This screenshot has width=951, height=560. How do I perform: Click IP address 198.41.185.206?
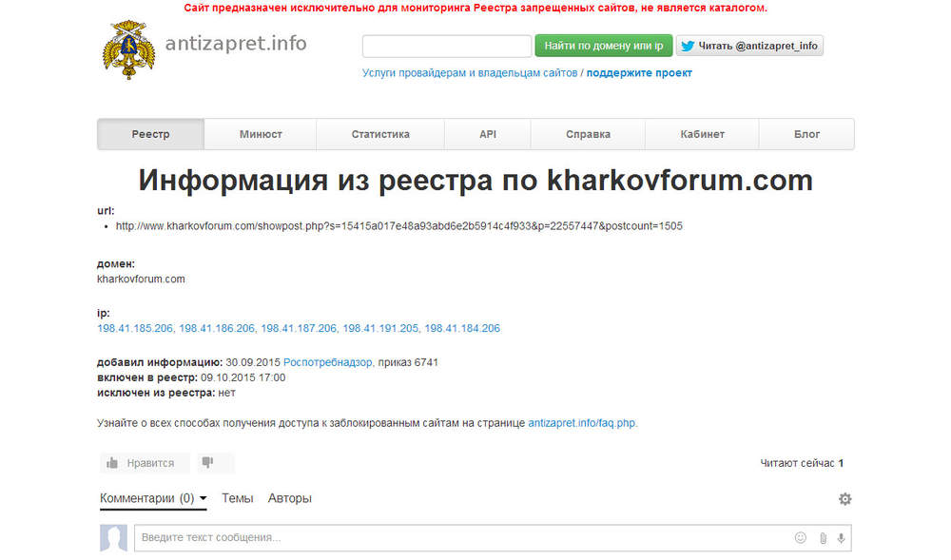135,328
